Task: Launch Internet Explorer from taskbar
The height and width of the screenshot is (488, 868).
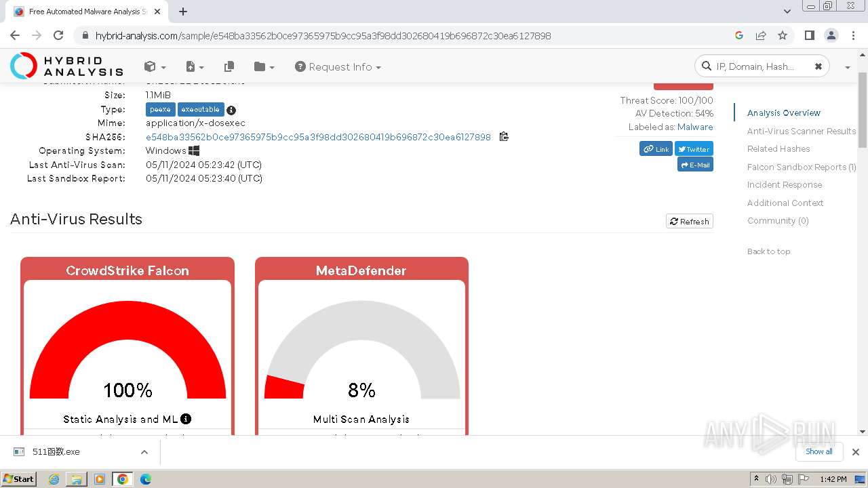Action: (54, 479)
